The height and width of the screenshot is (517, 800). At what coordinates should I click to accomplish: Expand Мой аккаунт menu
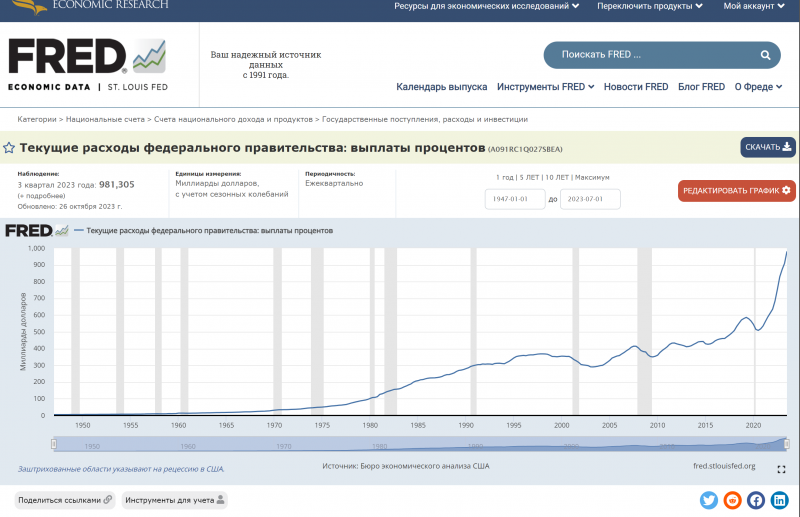coord(754,6)
